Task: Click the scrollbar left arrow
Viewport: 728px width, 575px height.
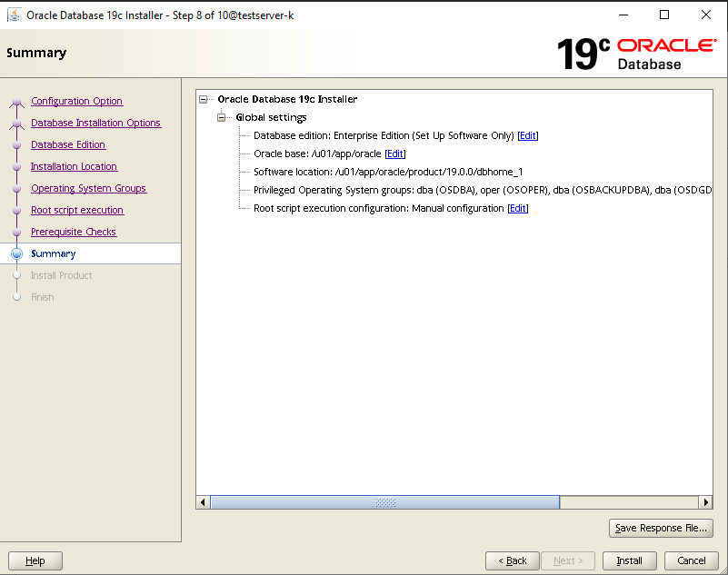Action: click(203, 502)
